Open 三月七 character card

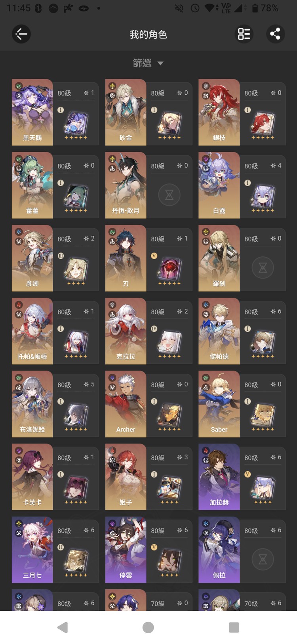click(55, 550)
